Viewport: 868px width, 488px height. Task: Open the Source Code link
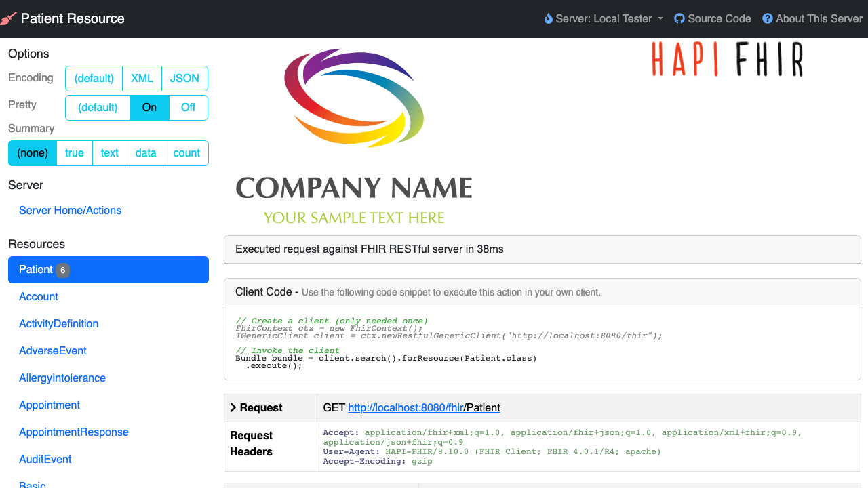(713, 19)
